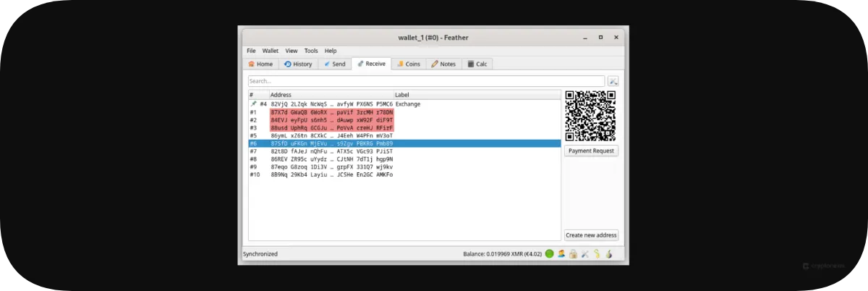This screenshot has height=291, width=868.
Task: Select address row #1 highlighted in red
Action: (x=332, y=112)
